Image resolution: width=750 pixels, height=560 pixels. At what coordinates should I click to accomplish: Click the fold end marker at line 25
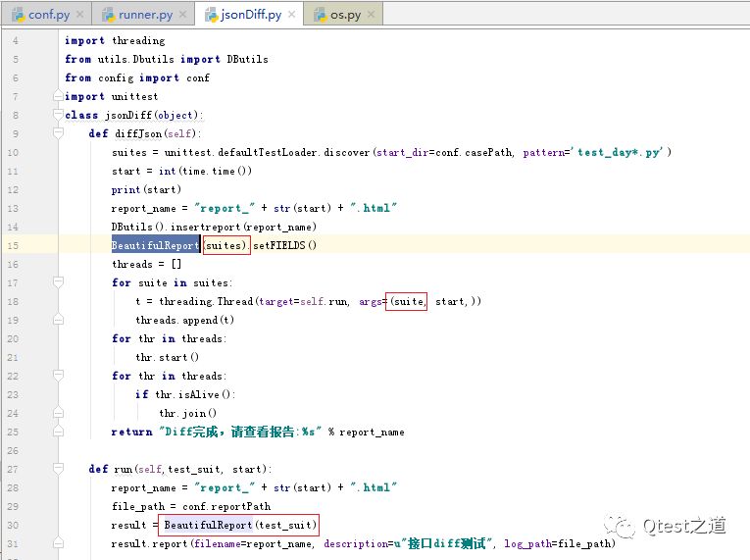click(58, 432)
